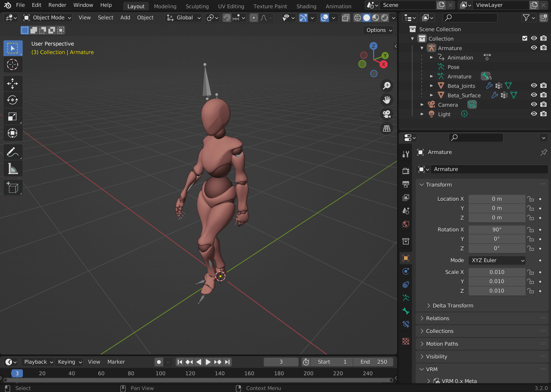Jump to first frame endpoint
Viewport: 551px width, 392px height.
pos(180,362)
